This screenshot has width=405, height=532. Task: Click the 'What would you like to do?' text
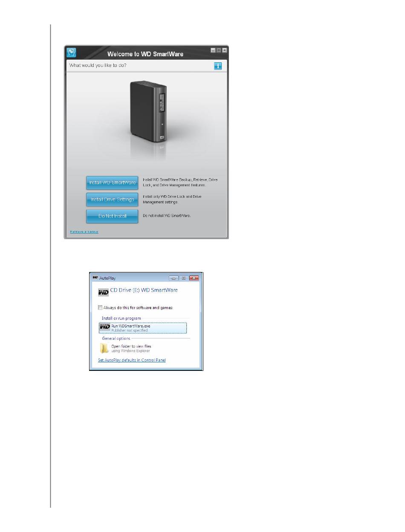[x=98, y=66]
